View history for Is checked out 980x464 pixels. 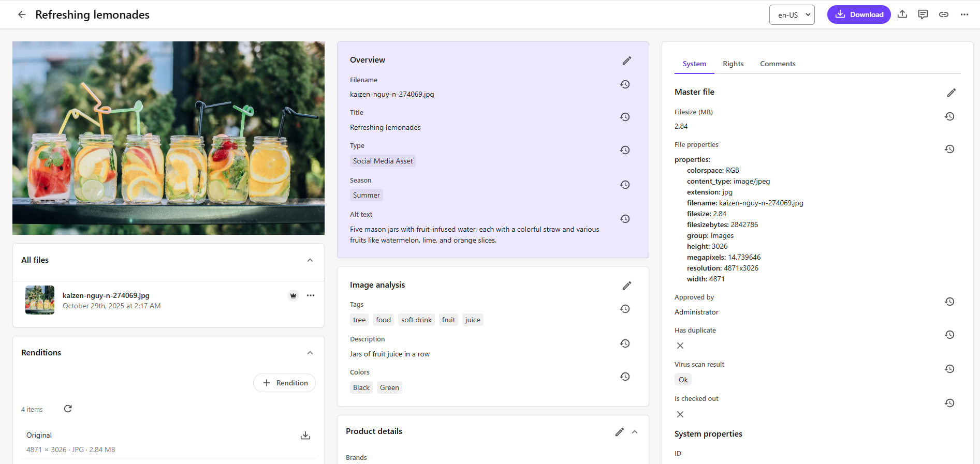949,403
